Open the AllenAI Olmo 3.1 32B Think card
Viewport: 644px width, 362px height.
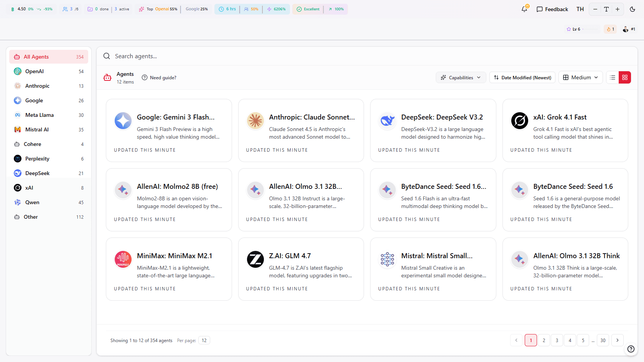565,269
